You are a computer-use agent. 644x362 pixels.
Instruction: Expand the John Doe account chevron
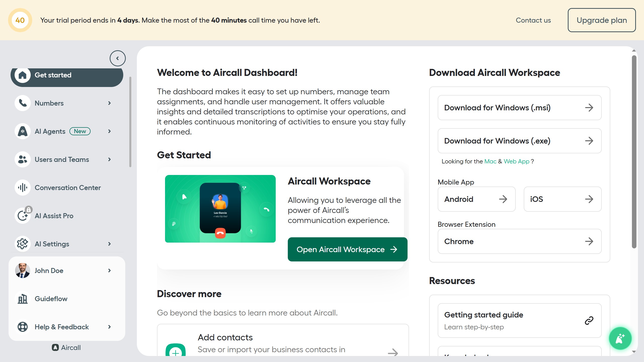pyautogui.click(x=109, y=270)
